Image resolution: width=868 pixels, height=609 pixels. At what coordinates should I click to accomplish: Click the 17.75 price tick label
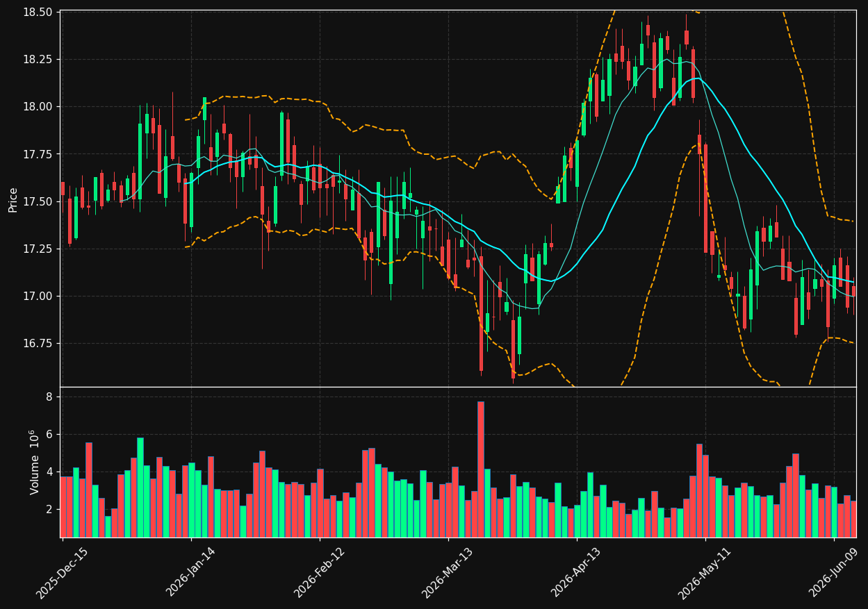click(x=38, y=154)
